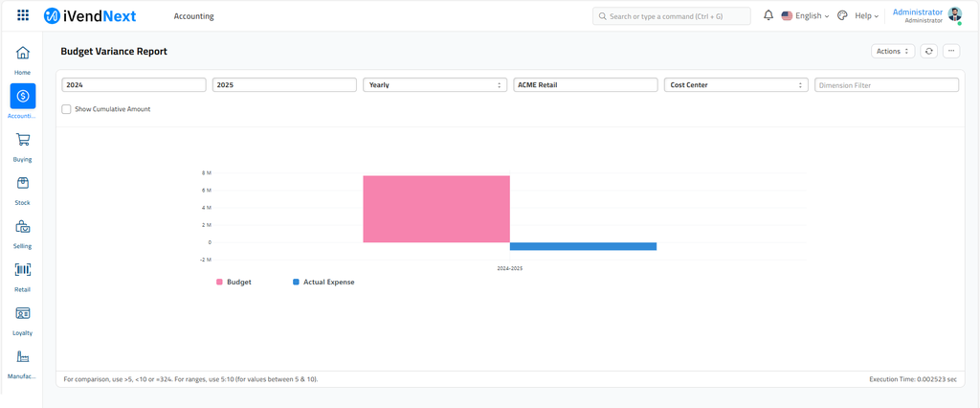Refresh the Budget Variance Report
This screenshot has height=408, width=980.
click(x=928, y=51)
